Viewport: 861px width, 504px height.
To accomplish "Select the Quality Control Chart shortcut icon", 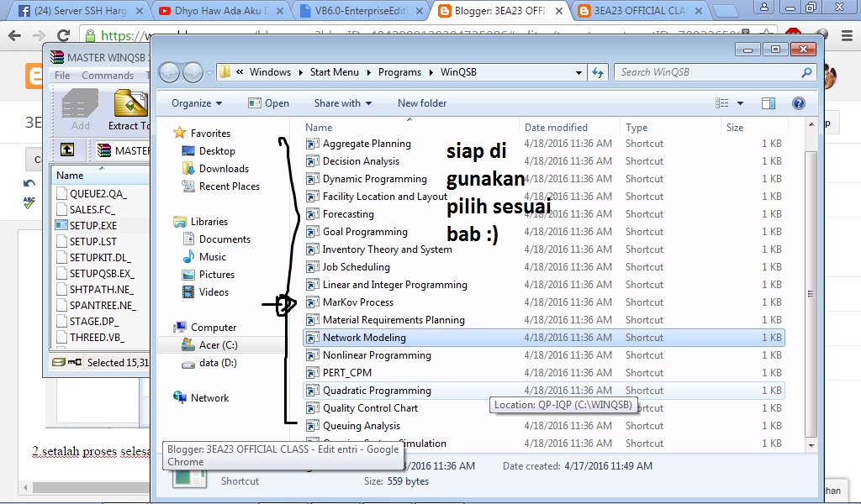I will coord(313,408).
